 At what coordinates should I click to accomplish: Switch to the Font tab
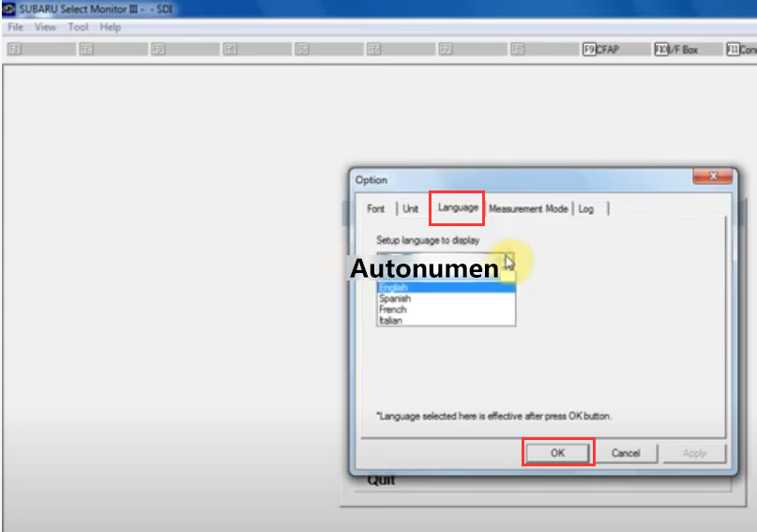(375, 208)
